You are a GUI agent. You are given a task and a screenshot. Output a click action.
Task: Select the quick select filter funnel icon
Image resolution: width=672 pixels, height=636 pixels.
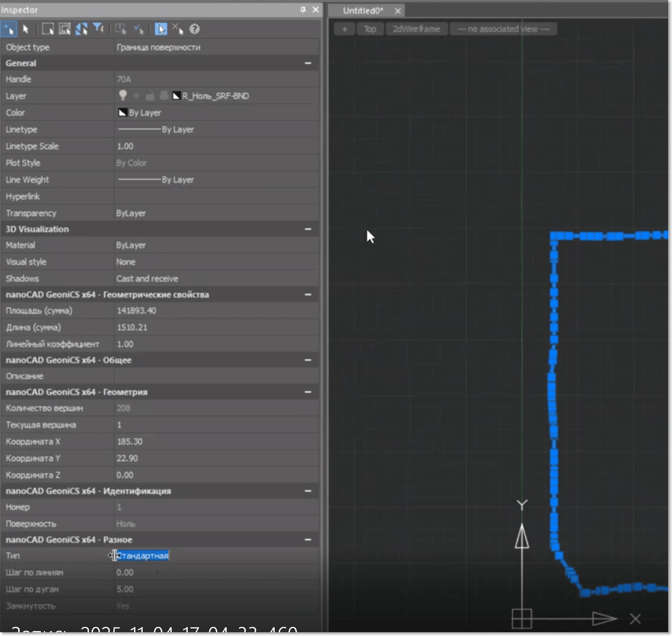click(99, 29)
